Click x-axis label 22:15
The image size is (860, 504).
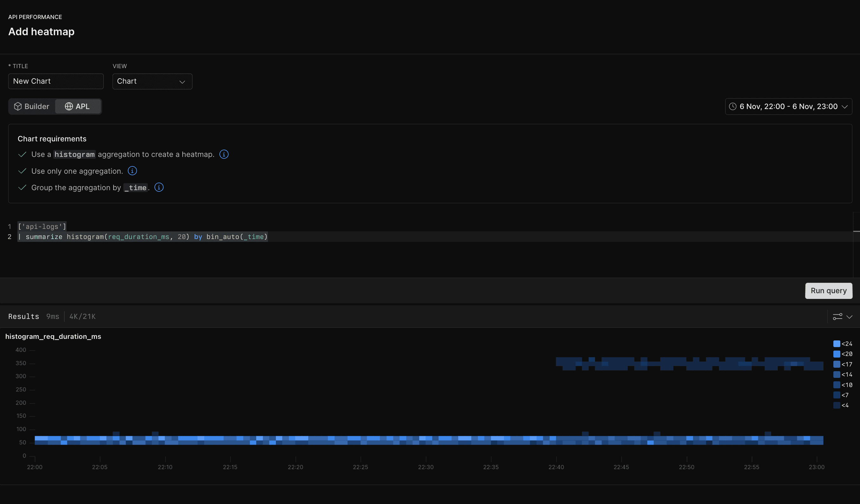[230, 467]
